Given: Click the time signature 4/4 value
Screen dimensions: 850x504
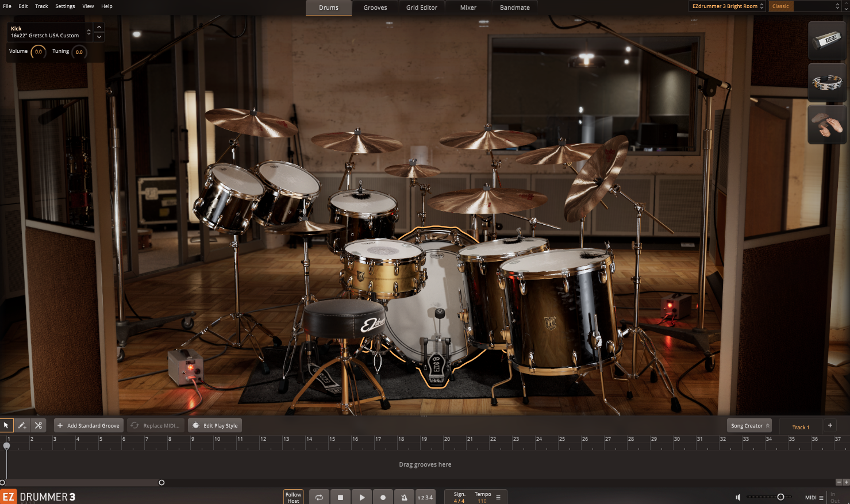Looking at the screenshot, I should coord(459,501).
